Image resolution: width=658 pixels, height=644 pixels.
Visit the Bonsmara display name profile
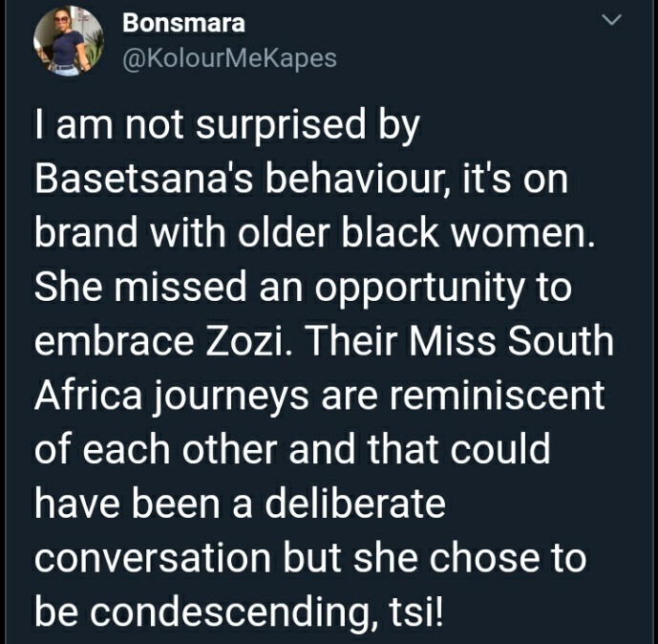pos(183,23)
